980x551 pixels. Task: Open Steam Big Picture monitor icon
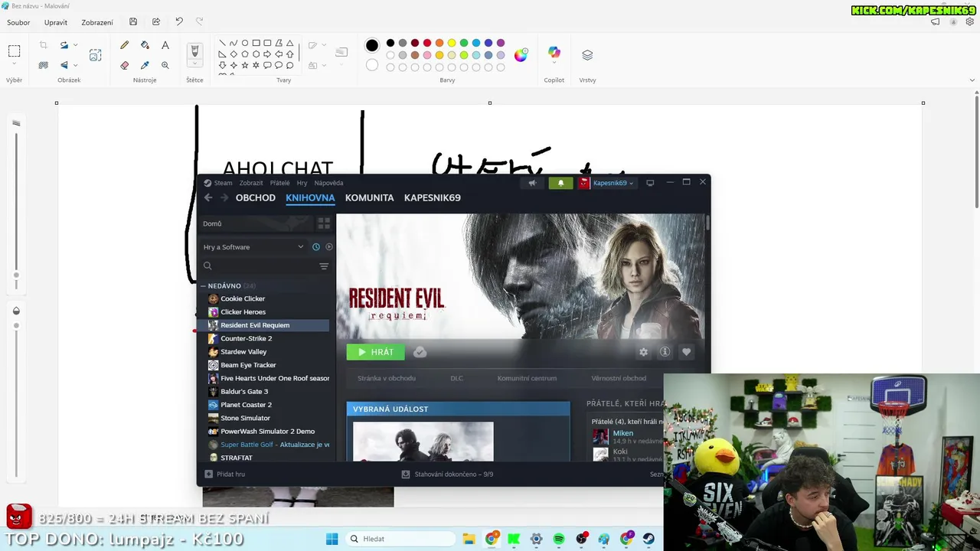tap(650, 183)
